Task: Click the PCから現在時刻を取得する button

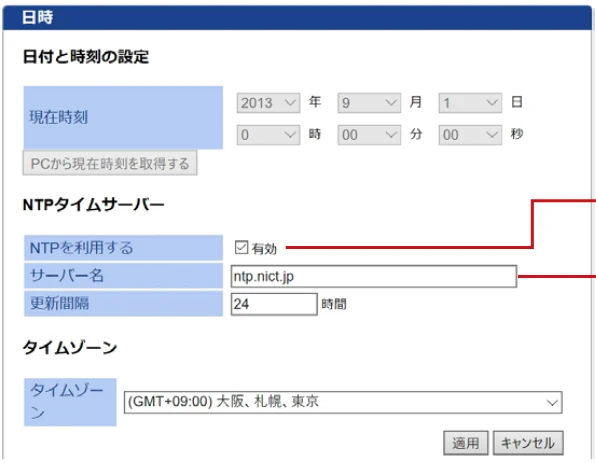Action: [110, 163]
